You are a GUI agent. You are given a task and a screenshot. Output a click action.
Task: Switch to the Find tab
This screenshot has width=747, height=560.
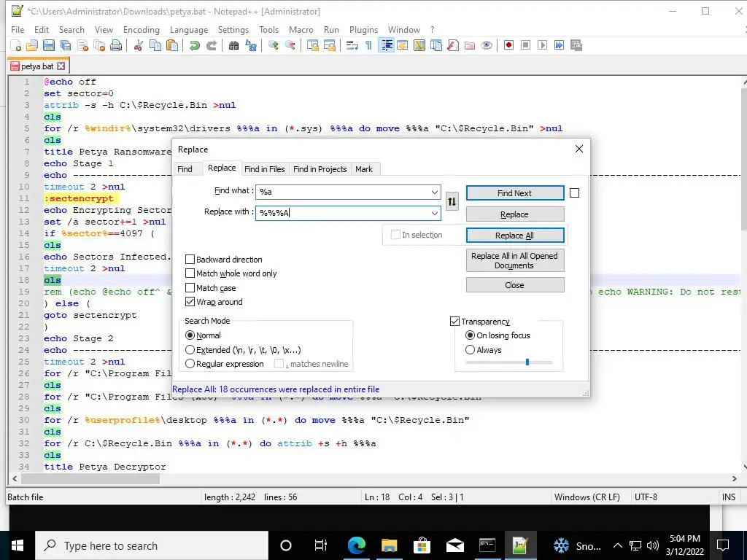[x=185, y=169]
